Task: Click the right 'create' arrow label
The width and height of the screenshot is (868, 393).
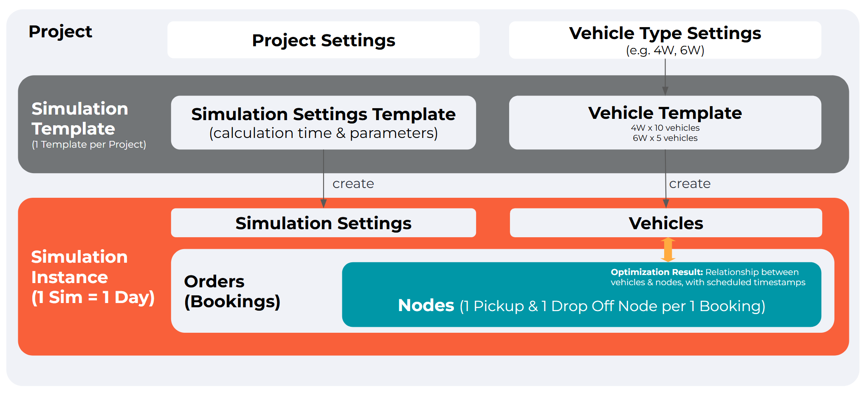Action: coord(690,184)
